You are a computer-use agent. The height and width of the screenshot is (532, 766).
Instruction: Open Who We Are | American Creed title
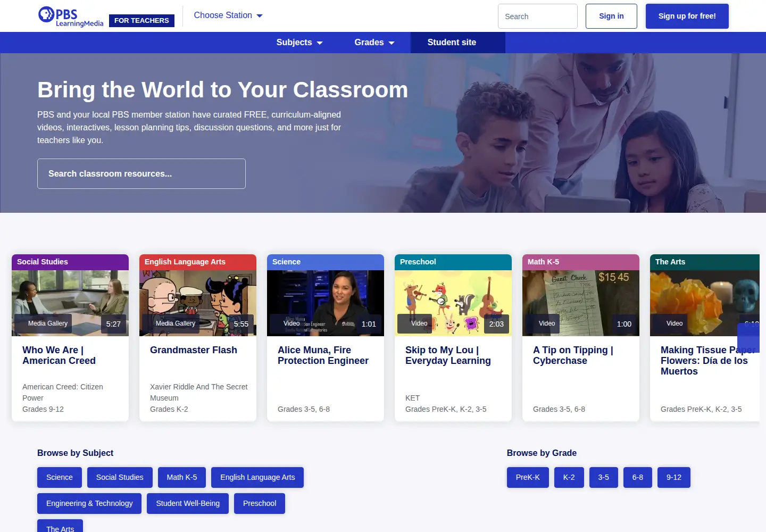59,355
